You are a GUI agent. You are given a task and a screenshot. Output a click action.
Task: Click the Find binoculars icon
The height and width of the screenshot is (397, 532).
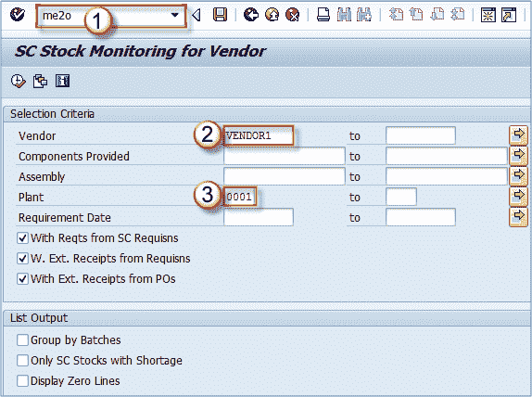coord(344,15)
